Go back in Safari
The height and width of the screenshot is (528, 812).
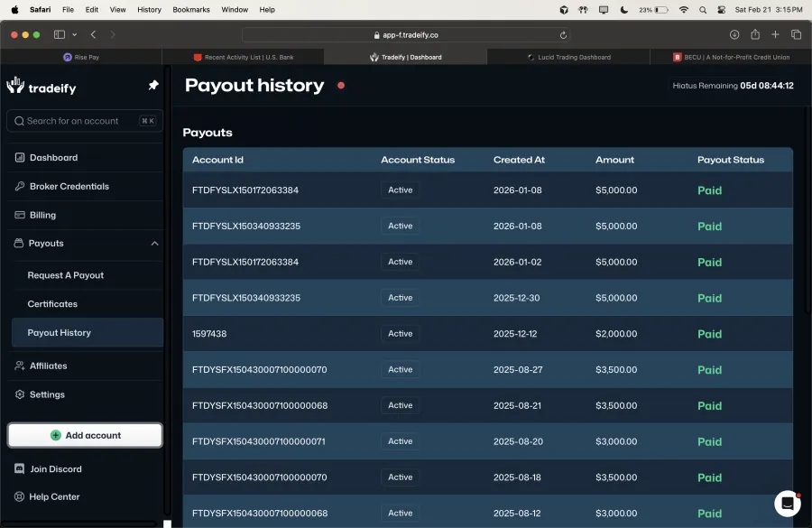tap(93, 34)
